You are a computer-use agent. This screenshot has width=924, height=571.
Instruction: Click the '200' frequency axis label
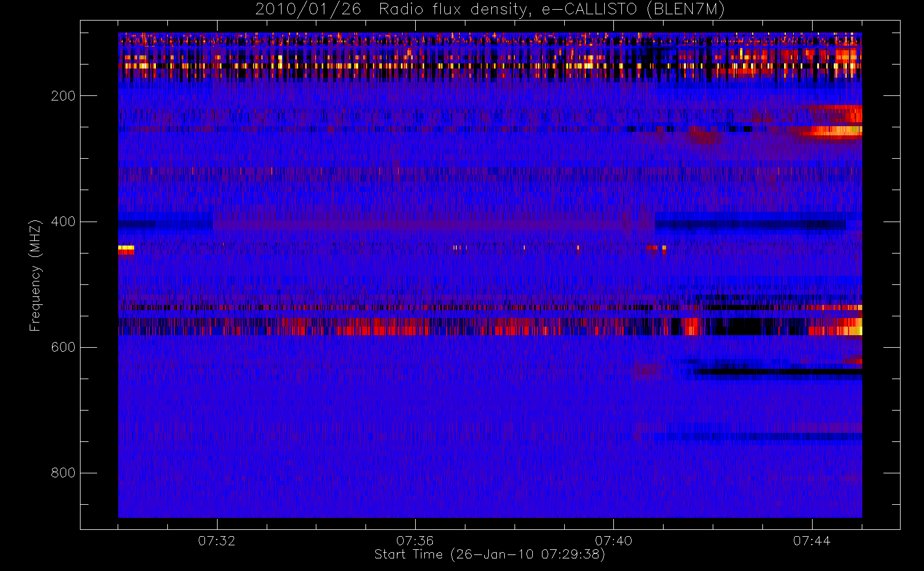tap(63, 96)
